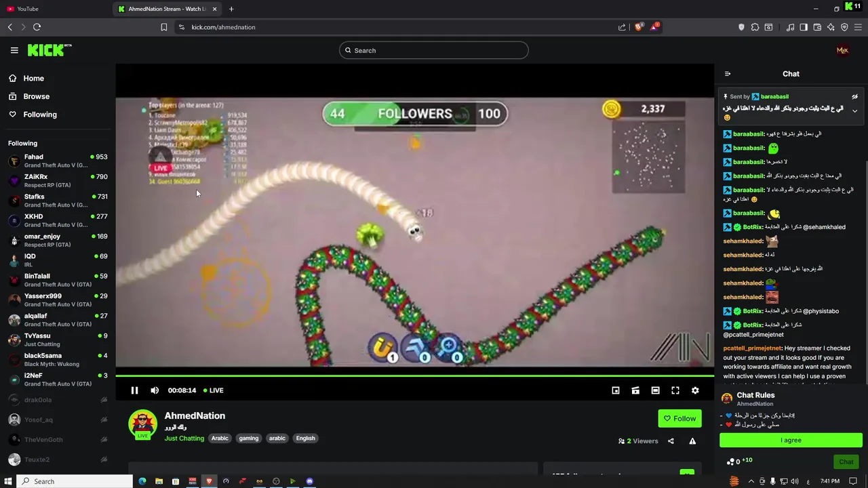Screen dimensions: 868x488
Task: Open Discord from the taskbar
Action: [x=309, y=481]
